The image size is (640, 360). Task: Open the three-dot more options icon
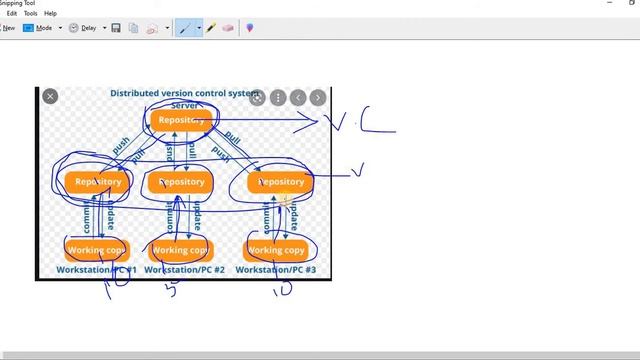coord(278,98)
